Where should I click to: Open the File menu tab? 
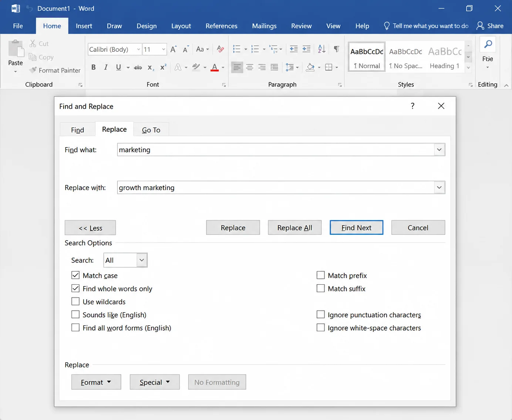point(18,26)
